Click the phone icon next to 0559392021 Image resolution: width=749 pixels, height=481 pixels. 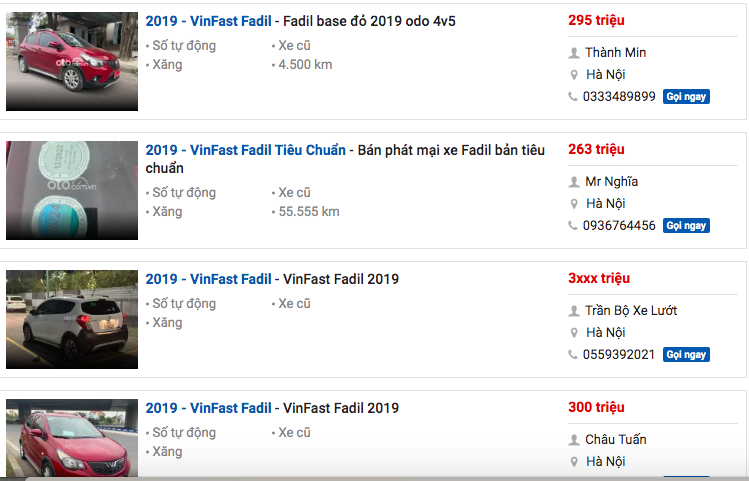[573, 355]
